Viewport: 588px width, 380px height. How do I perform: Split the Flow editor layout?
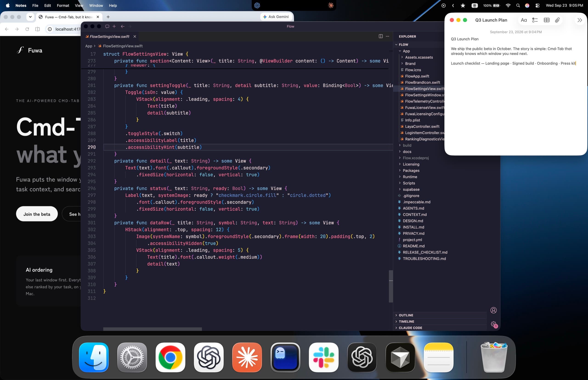[x=381, y=36]
